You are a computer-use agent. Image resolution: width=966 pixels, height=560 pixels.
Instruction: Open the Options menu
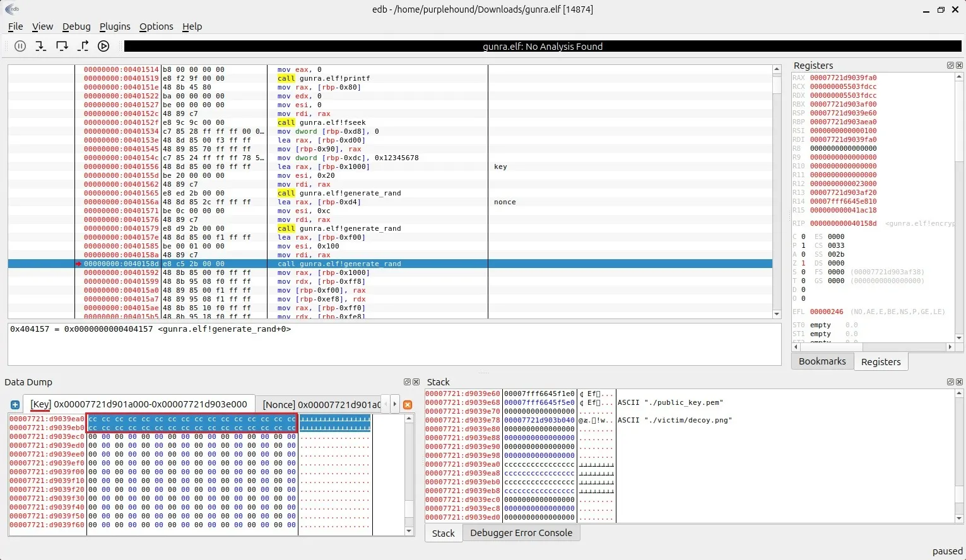click(156, 26)
